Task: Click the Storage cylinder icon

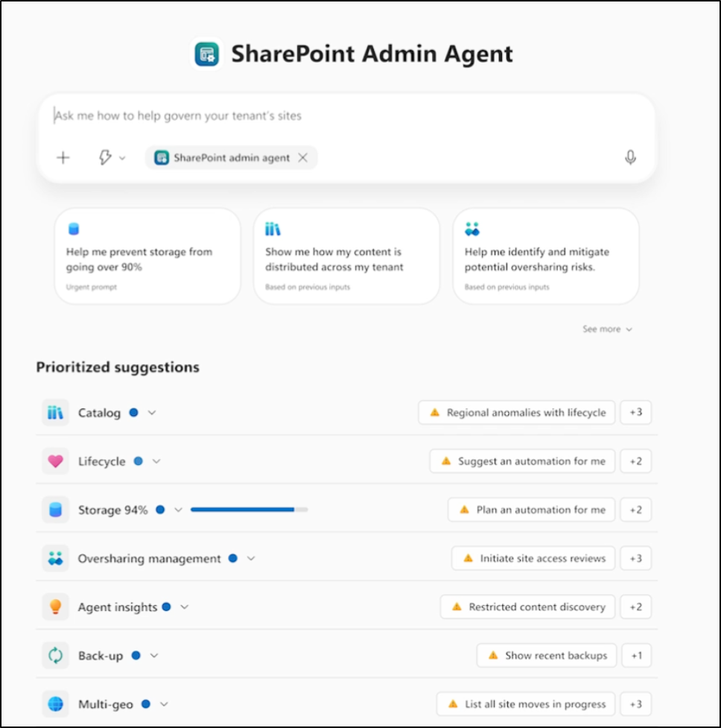Action: pyautogui.click(x=55, y=510)
